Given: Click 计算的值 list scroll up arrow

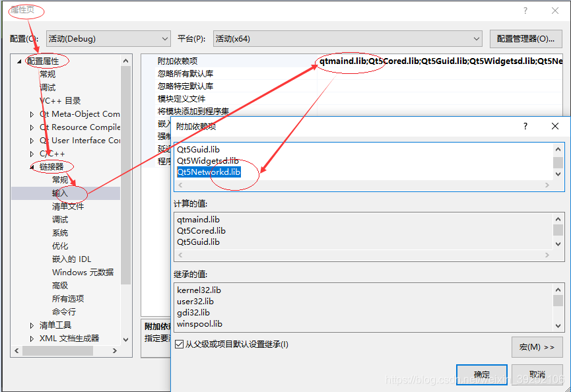Looking at the screenshot, I should tap(558, 219).
